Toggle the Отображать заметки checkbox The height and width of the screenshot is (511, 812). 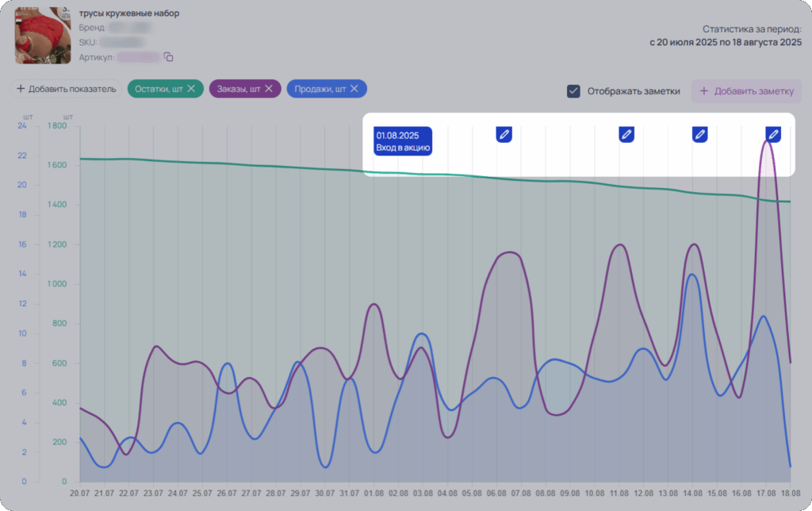573,91
